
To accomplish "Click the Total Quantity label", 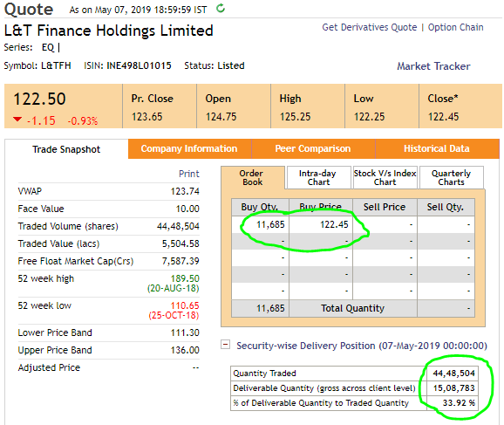I will (352, 308).
